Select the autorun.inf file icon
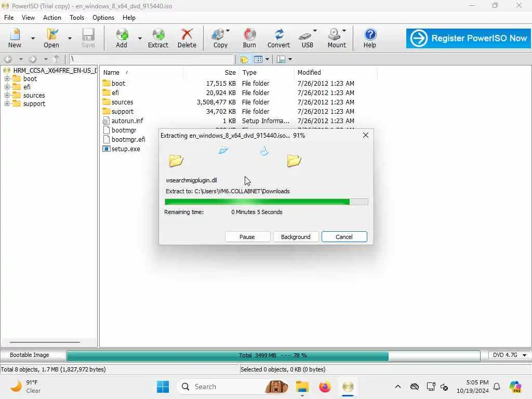532x399 pixels. coord(106,121)
